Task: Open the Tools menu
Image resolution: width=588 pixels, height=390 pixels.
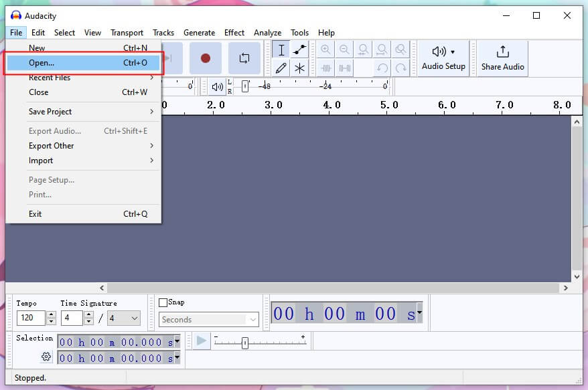Action: [x=299, y=33]
